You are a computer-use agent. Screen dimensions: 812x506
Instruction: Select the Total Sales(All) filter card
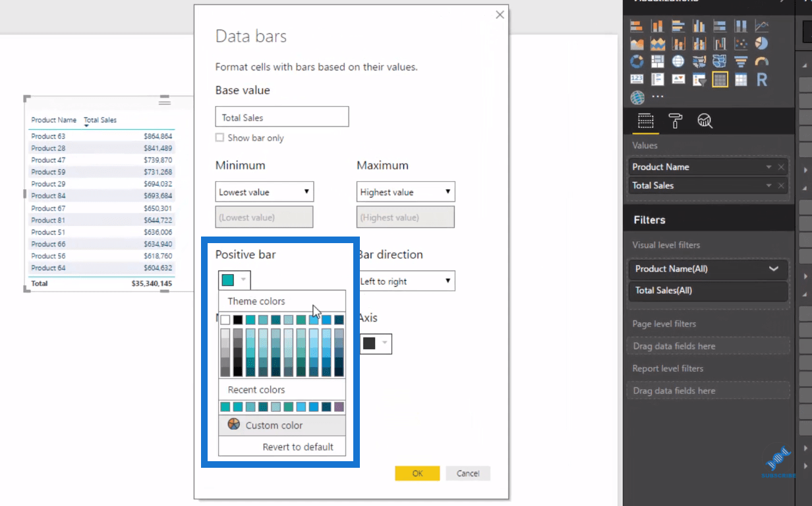point(708,291)
